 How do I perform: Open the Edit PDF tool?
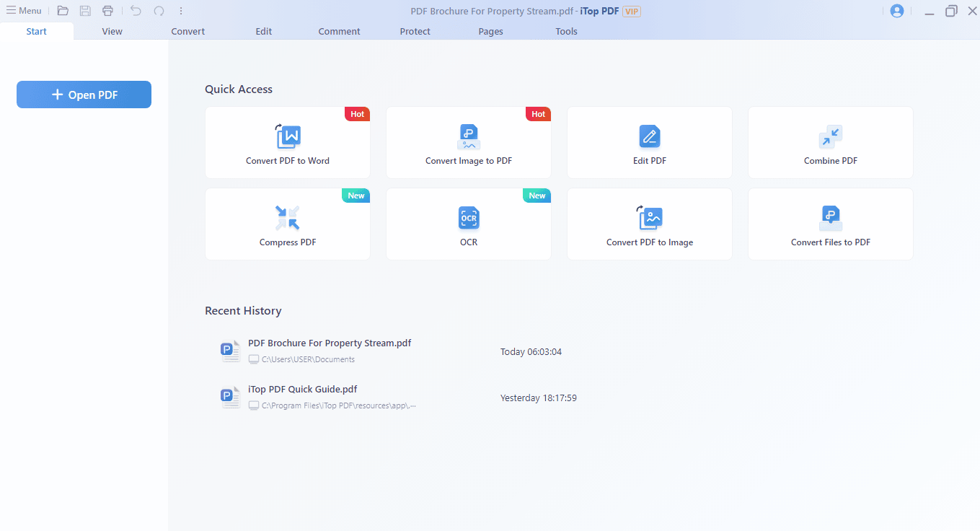coord(649,142)
